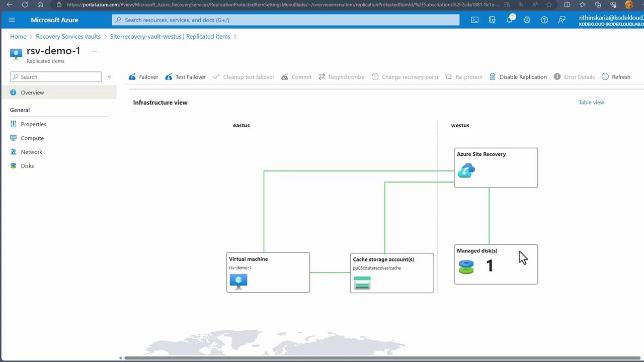Click the Cache storage account icon
The width and height of the screenshot is (644, 362).
click(362, 283)
